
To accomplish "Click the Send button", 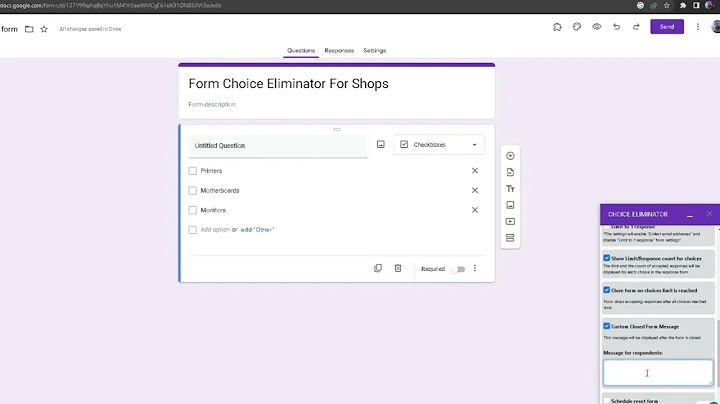I will click(x=667, y=27).
